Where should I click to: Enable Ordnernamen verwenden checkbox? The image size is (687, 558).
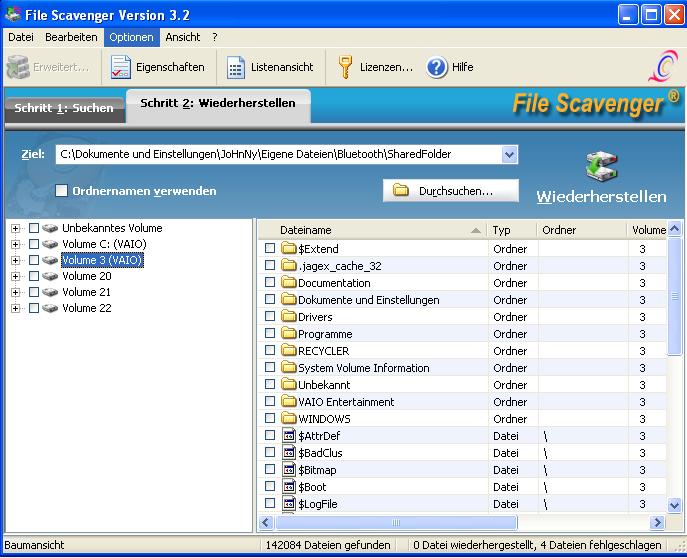point(61,191)
